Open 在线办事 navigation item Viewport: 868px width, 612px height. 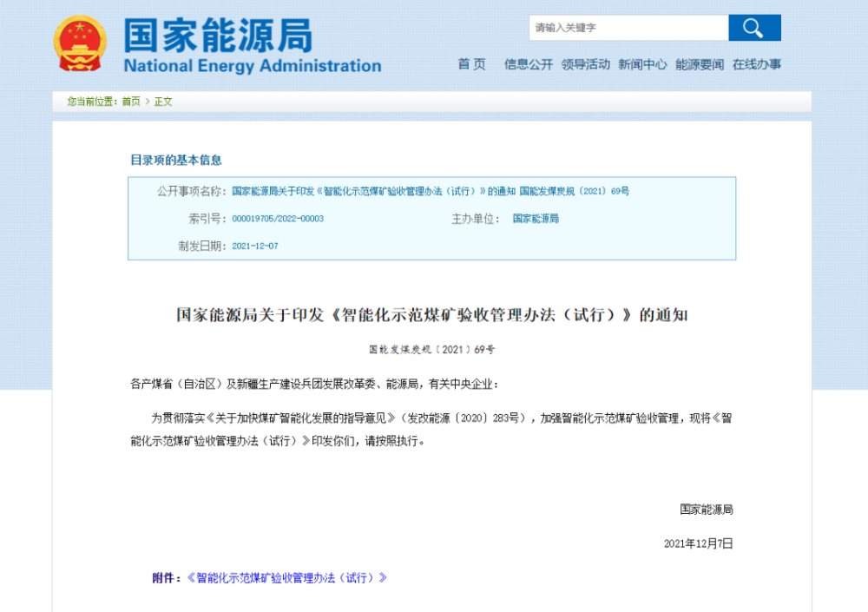pos(756,64)
